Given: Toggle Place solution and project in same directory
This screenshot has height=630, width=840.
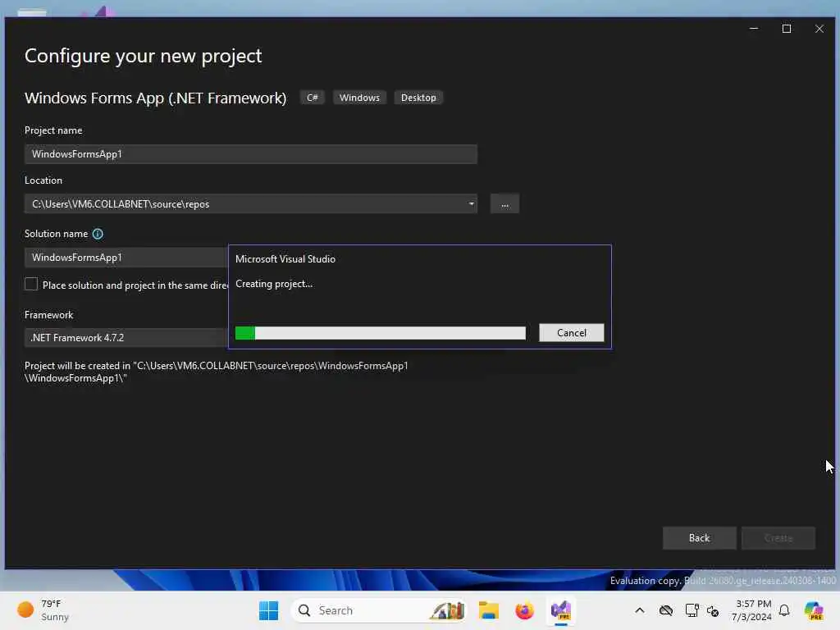Looking at the screenshot, I should pos(31,285).
